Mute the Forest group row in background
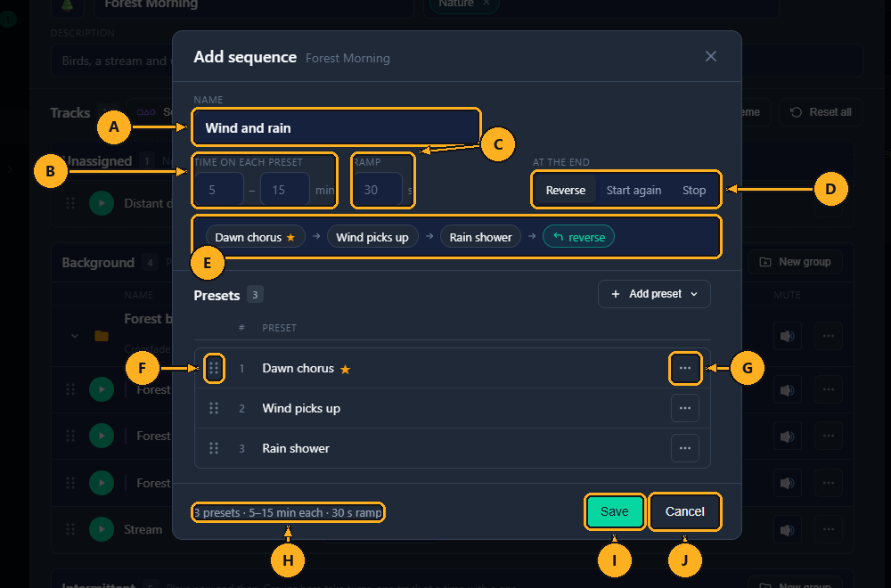The height and width of the screenshot is (588, 891). 787,337
